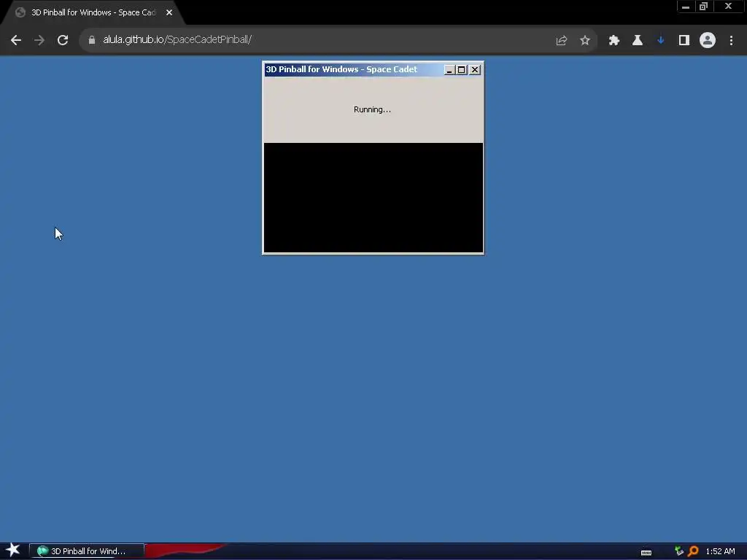Click the blue download arrow icon
The width and height of the screenshot is (747, 560).
point(661,41)
